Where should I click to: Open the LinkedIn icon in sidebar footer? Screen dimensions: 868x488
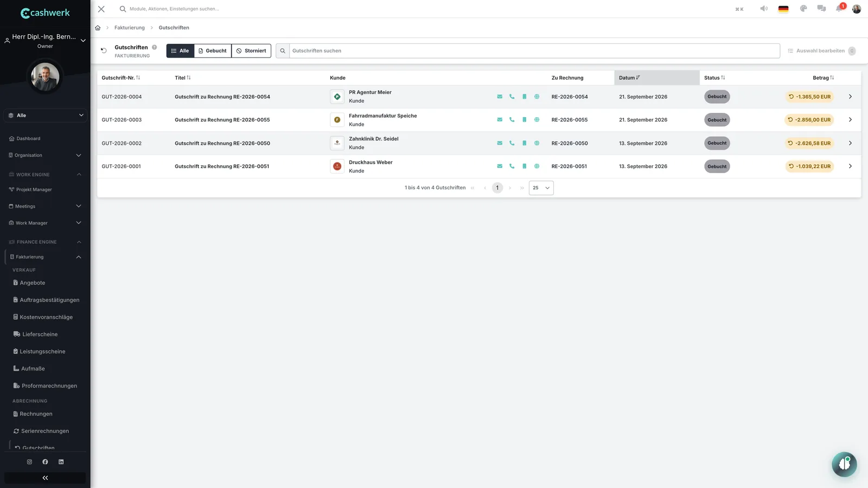coord(61,462)
